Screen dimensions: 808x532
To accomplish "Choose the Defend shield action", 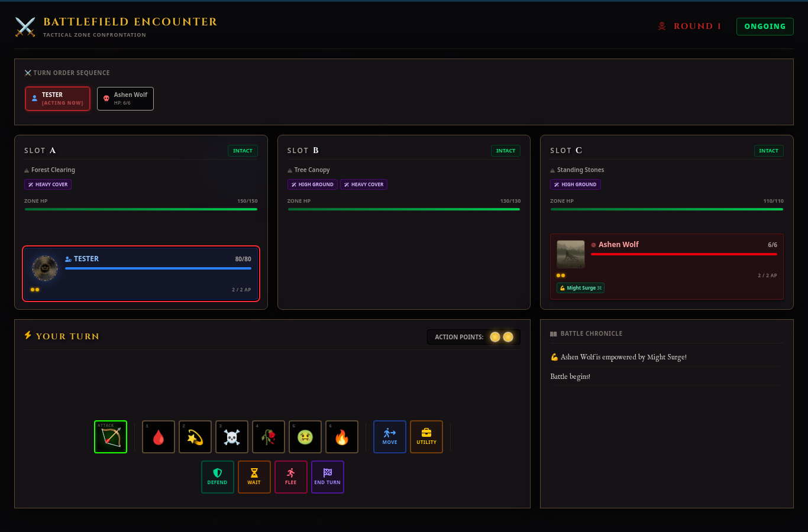I will pos(218,477).
